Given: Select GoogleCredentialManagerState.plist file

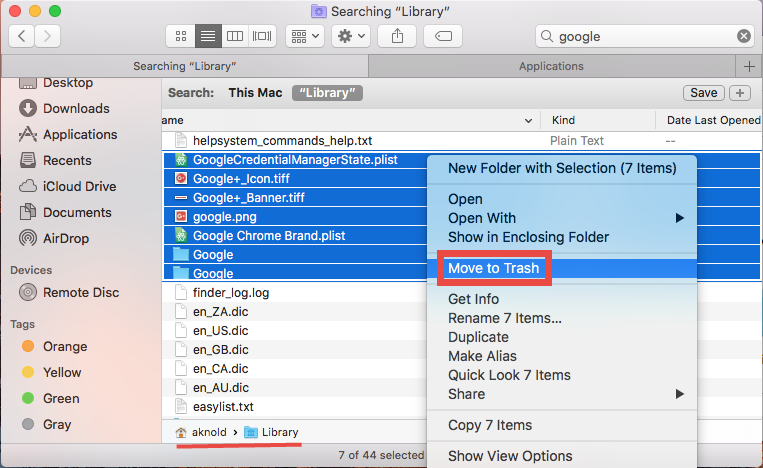Looking at the screenshot, I should 295,160.
